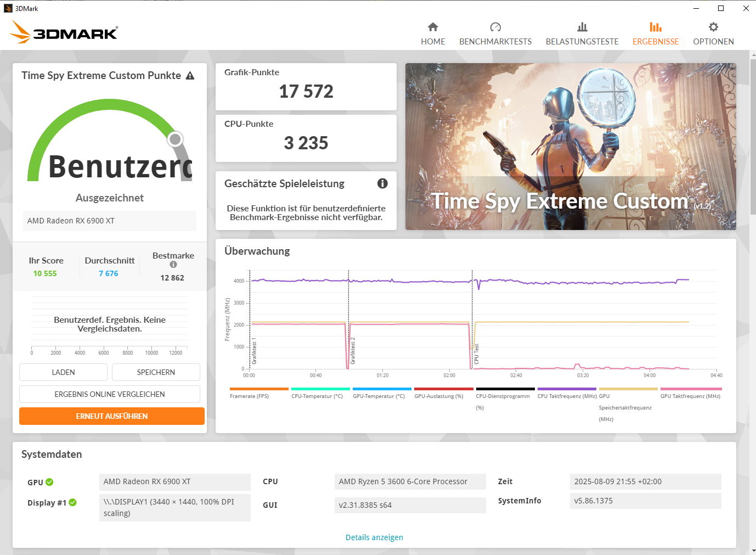
Task: Toggle the CPU Taktfrequenz legend swatch
Action: click(567, 389)
